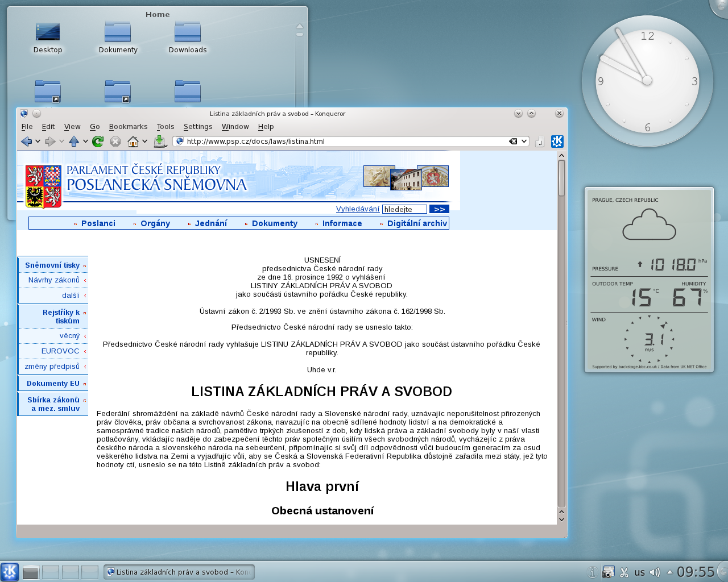Open the Up button dropdown arrow
This screenshot has width=728, height=582.
pyautogui.click(x=85, y=142)
